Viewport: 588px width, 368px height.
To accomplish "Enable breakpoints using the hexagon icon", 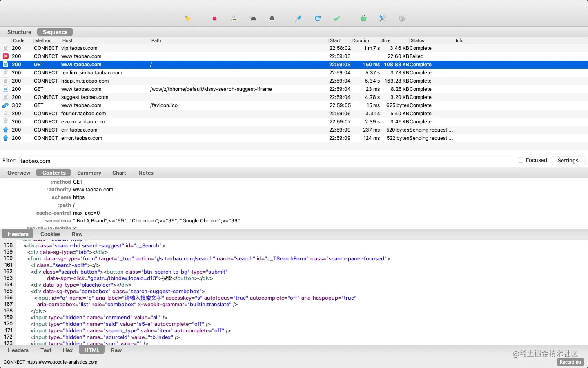I will [x=272, y=18].
